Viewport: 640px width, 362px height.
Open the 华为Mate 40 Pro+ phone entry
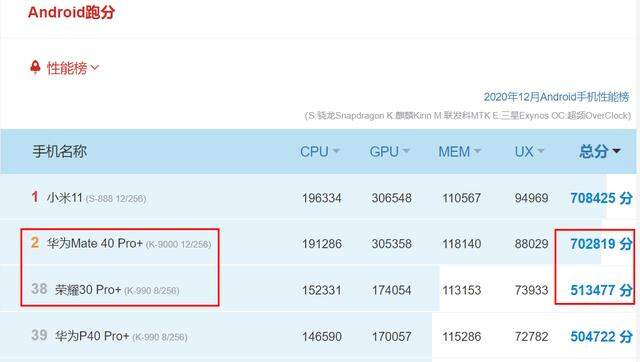pyautogui.click(x=95, y=244)
